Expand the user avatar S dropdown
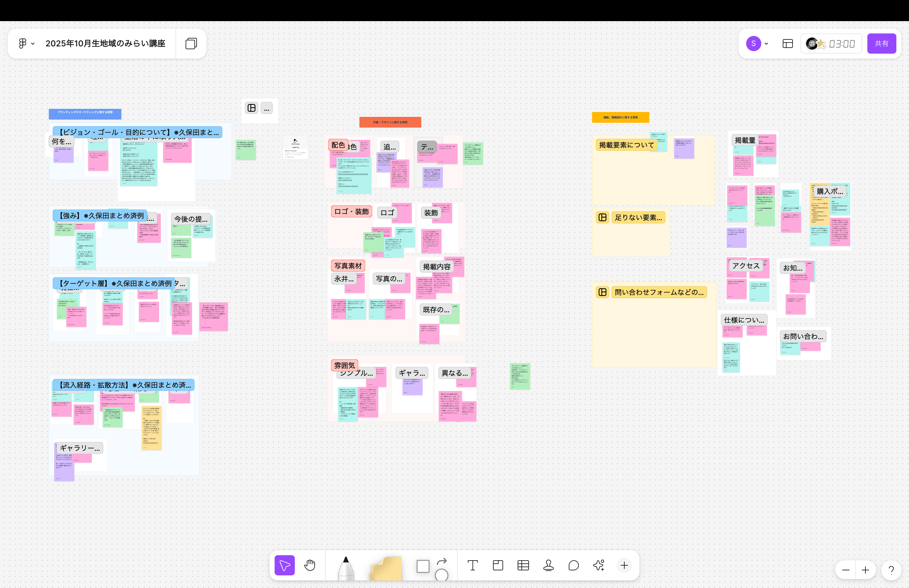This screenshot has width=909, height=588. coord(758,44)
